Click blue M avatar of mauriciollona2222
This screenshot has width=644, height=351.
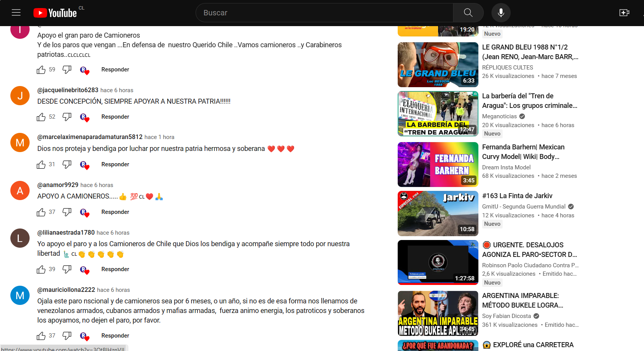(x=20, y=295)
